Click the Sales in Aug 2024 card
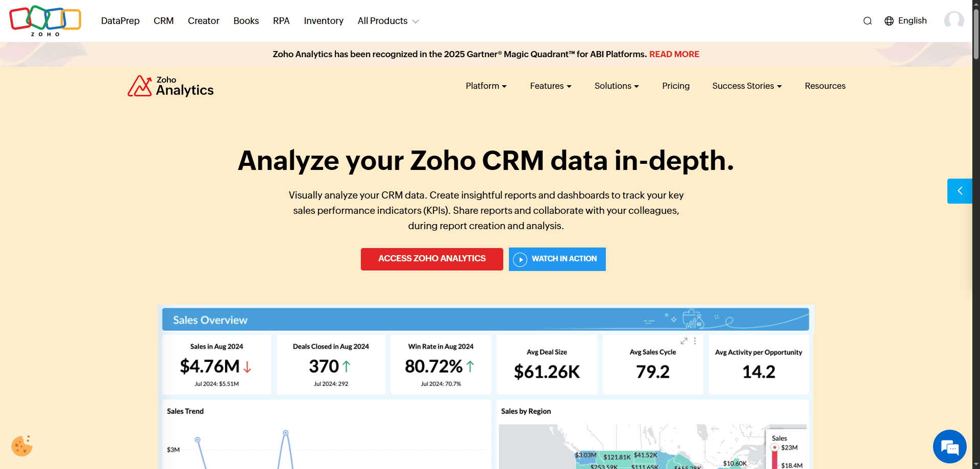Viewport: 980px width, 469px height. coord(216,364)
